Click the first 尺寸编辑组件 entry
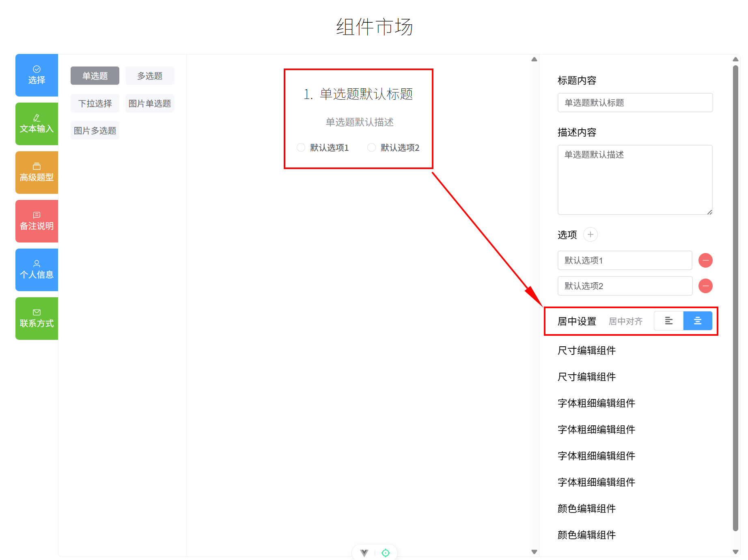 pos(586,350)
